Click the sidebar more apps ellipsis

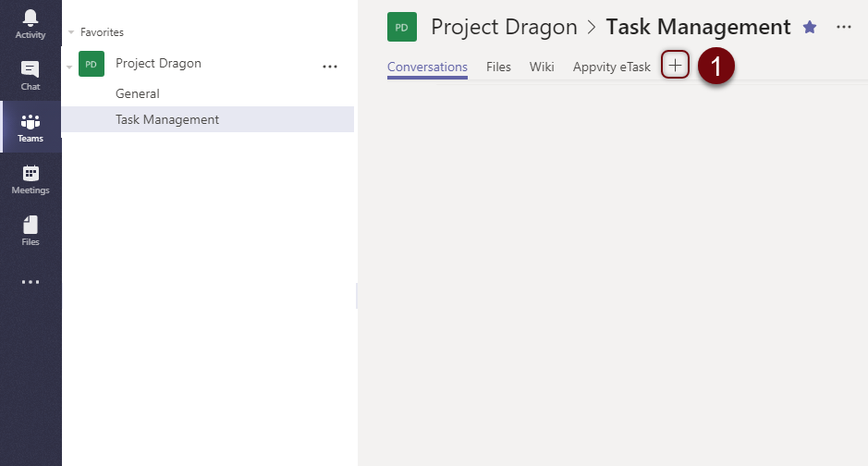pos(31,282)
